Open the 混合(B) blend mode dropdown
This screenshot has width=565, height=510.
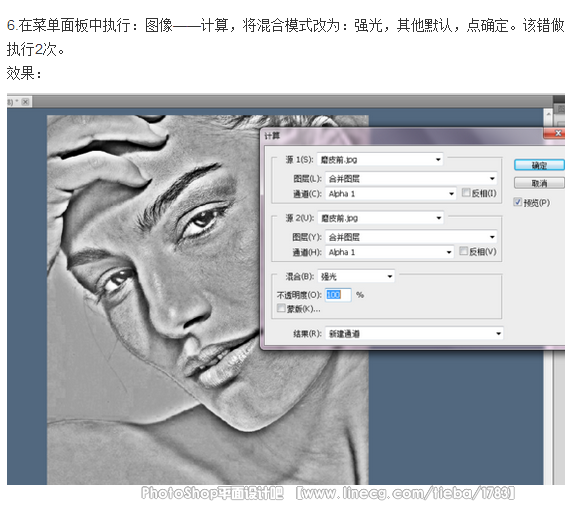pos(356,276)
